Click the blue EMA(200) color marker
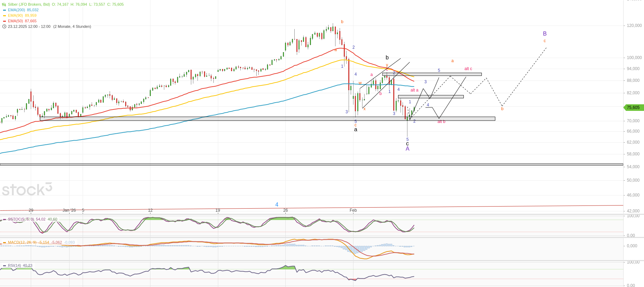This screenshot has width=644, height=287. coord(4,10)
